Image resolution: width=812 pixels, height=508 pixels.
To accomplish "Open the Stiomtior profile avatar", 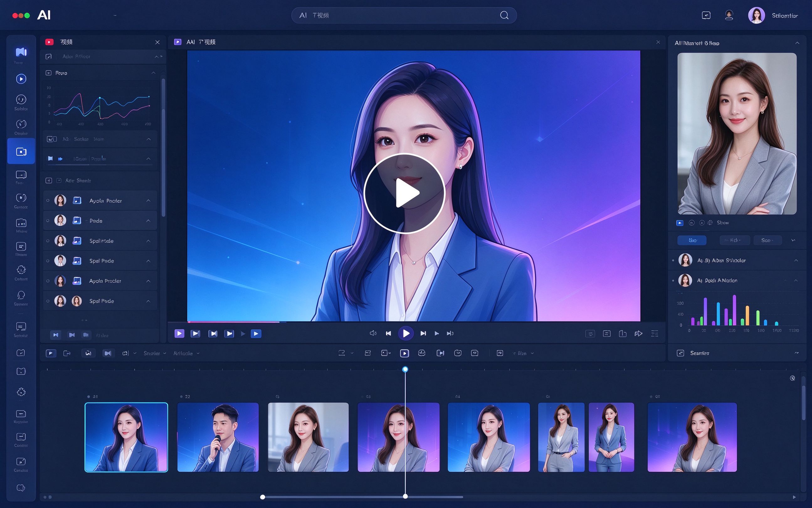I will pos(756,15).
